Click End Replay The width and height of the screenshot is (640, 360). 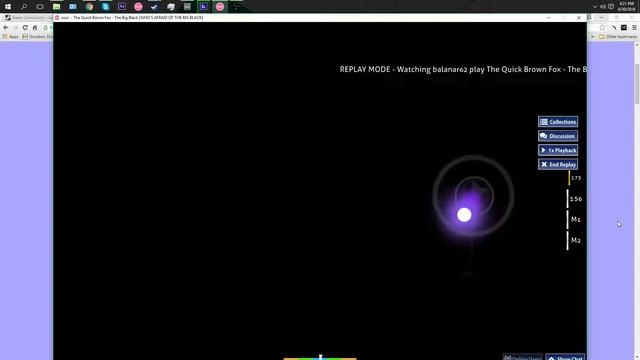point(558,164)
